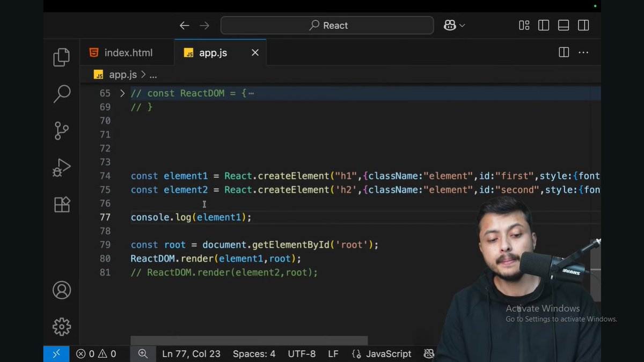The width and height of the screenshot is (644, 362).
Task: Click line number 74 in gutter
Action: tap(105, 176)
